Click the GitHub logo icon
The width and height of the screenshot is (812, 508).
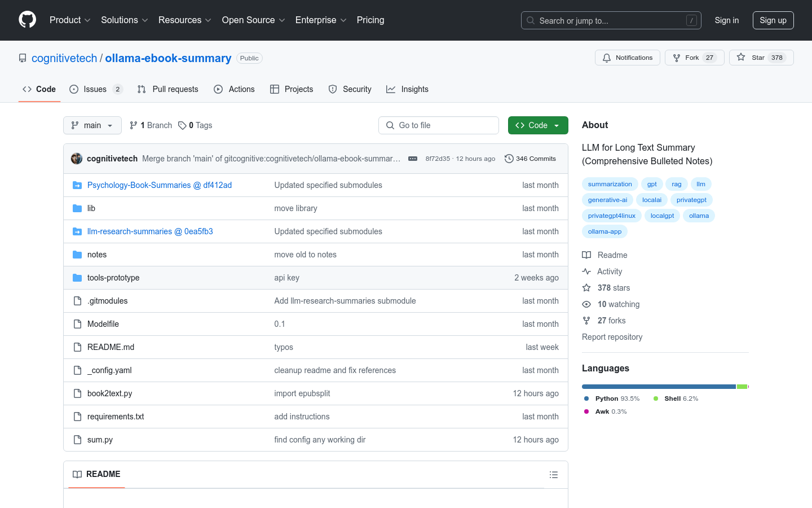tap(27, 20)
